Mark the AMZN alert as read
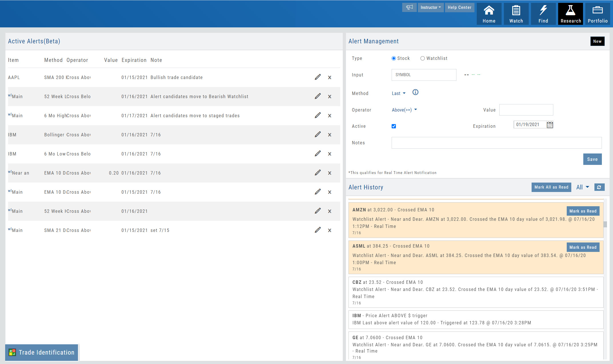 583,211
